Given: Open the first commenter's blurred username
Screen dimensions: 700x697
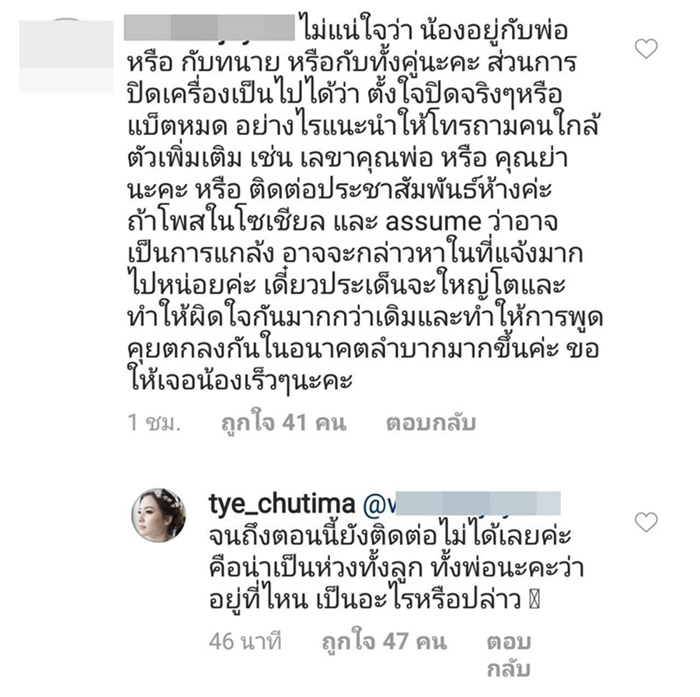Looking at the screenshot, I should pyautogui.click(x=209, y=28).
